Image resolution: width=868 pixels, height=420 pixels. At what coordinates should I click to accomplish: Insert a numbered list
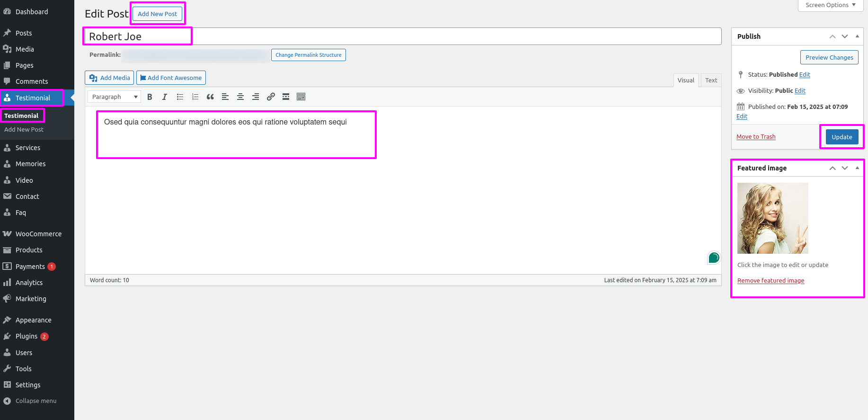tap(195, 97)
